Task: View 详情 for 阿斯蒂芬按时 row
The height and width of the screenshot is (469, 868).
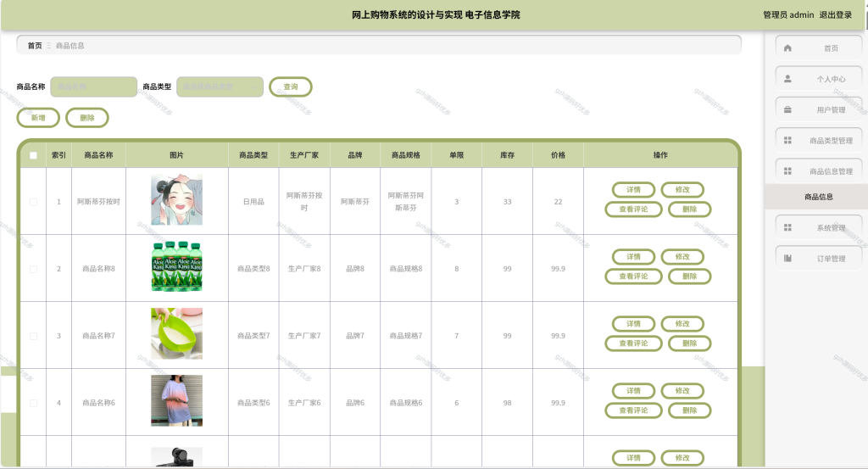Action: coord(633,190)
